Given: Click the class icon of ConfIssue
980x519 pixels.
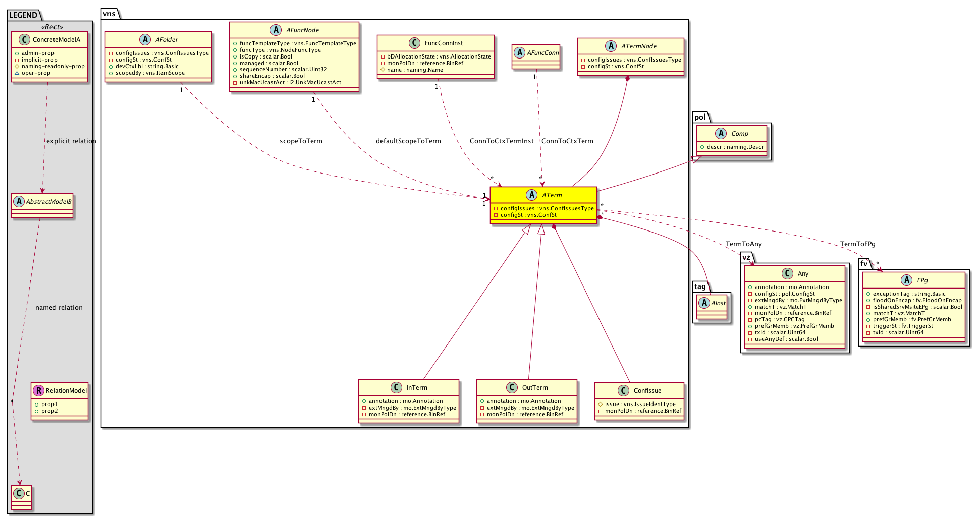Looking at the screenshot, I should coord(623,390).
